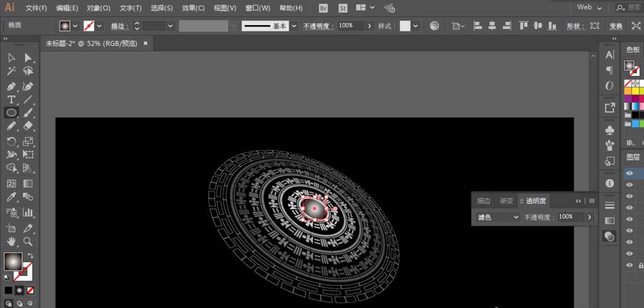This screenshot has height=308, width=644.
Task: Select the Gradient tool in toolbox
Action: pos(28,183)
